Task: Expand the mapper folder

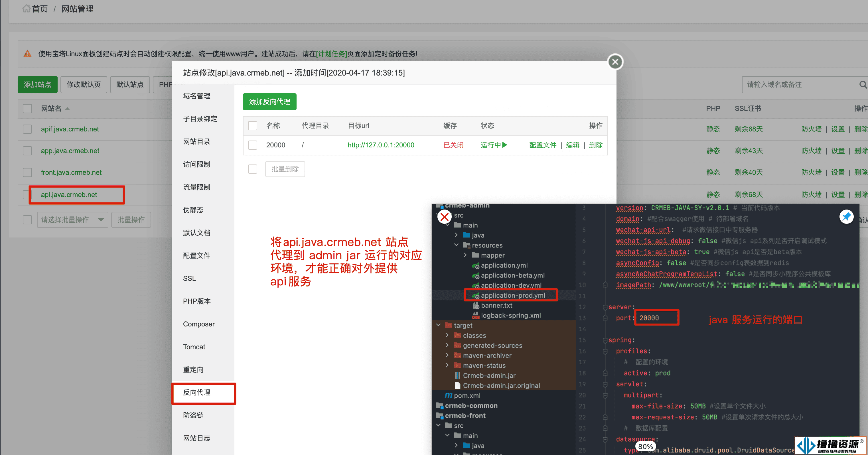Action: [465, 255]
